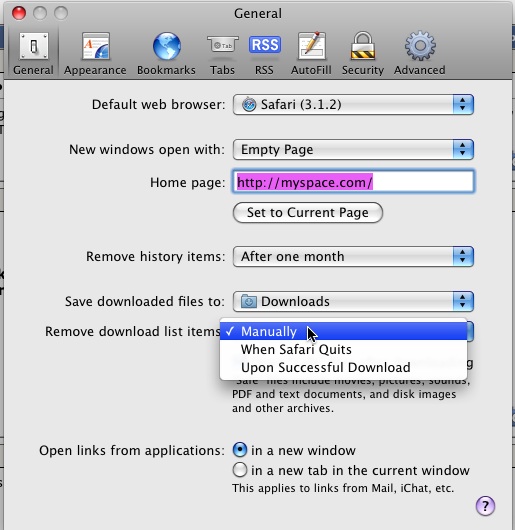Image resolution: width=515 pixels, height=530 pixels.
Task: Click the purple Help question mark button
Action: tap(485, 506)
